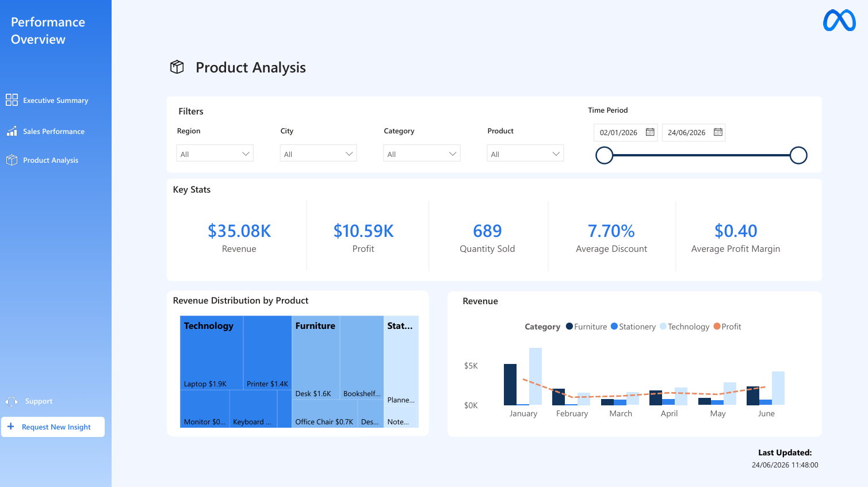
Task: Click the plus icon on Request New Insight
Action: 10,427
